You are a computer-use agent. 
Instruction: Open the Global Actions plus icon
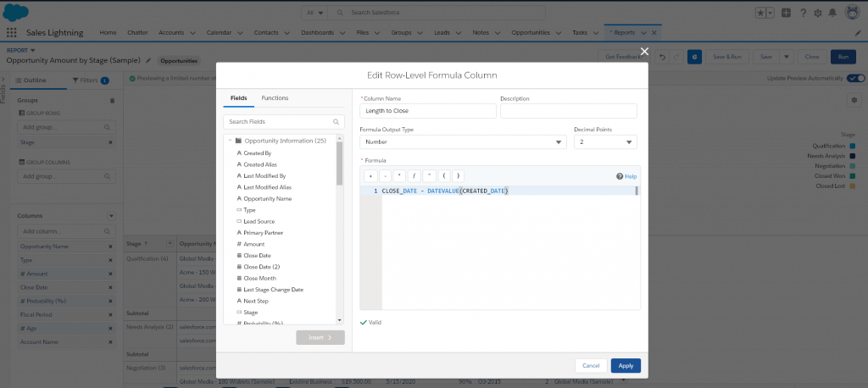coord(787,13)
